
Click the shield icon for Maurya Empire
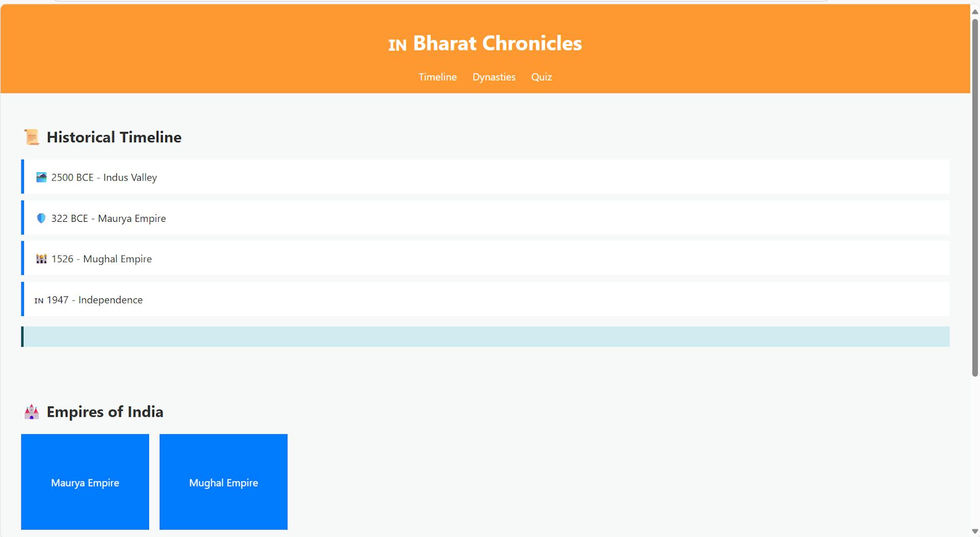pos(41,218)
